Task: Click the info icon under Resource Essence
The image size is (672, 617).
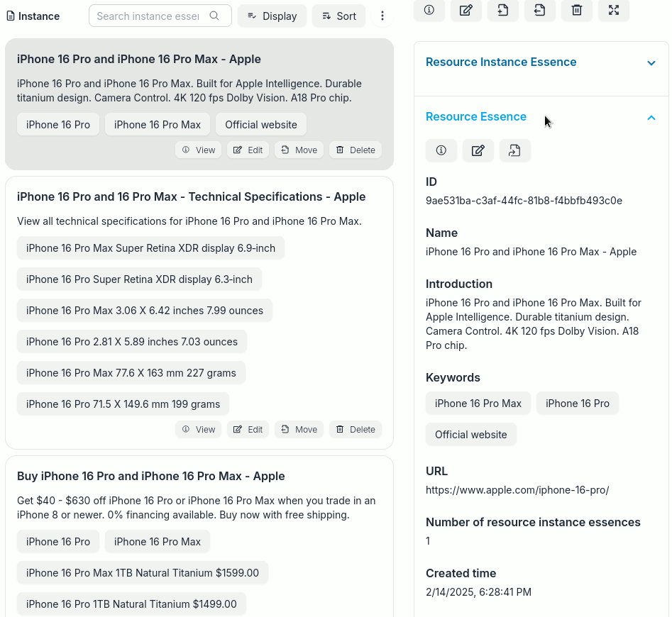Action: pos(441,150)
